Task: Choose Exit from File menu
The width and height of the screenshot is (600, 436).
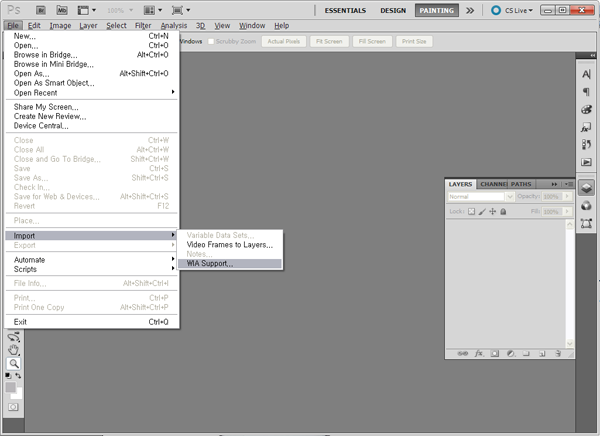Action: [x=91, y=322]
